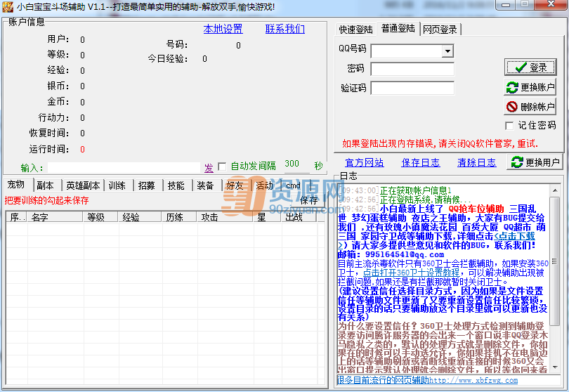The image size is (569, 392).
Task: Open the QQ号码 dropdown arrow
Action: 448,51
